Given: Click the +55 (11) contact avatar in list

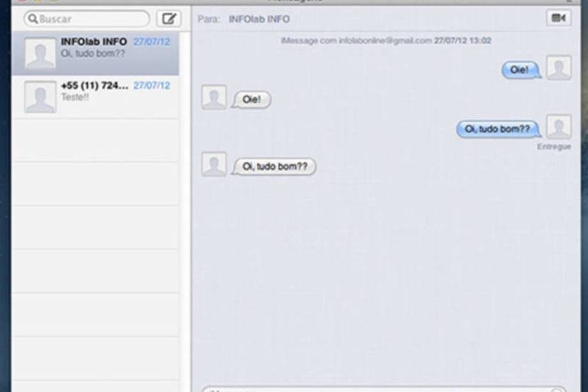Looking at the screenshot, I should (40, 97).
